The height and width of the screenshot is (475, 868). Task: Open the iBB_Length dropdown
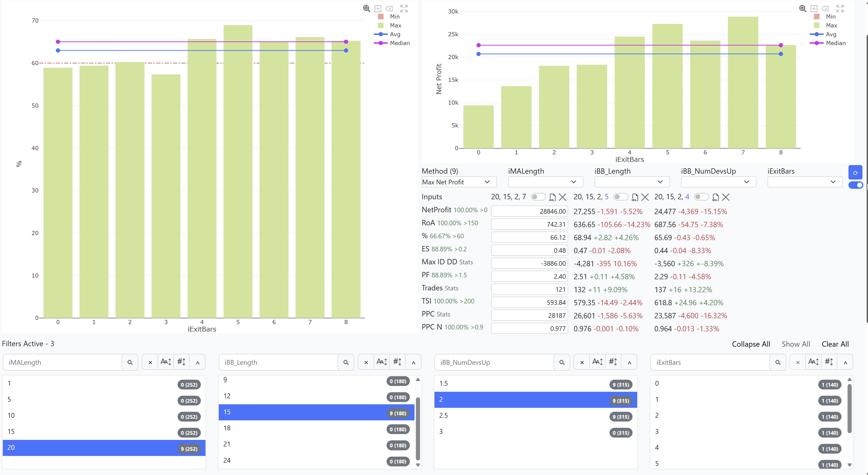point(632,182)
